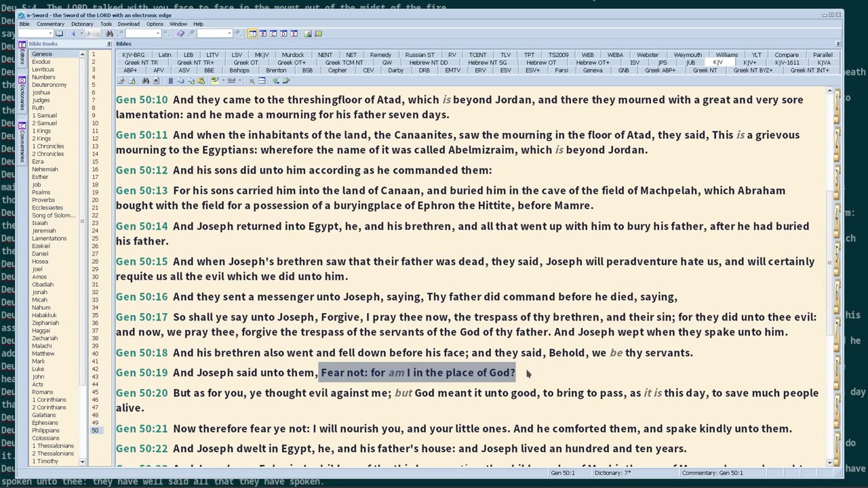Toggle the Dictionary view layout button (D)
The width and height of the screenshot is (868, 488).
(283, 33)
